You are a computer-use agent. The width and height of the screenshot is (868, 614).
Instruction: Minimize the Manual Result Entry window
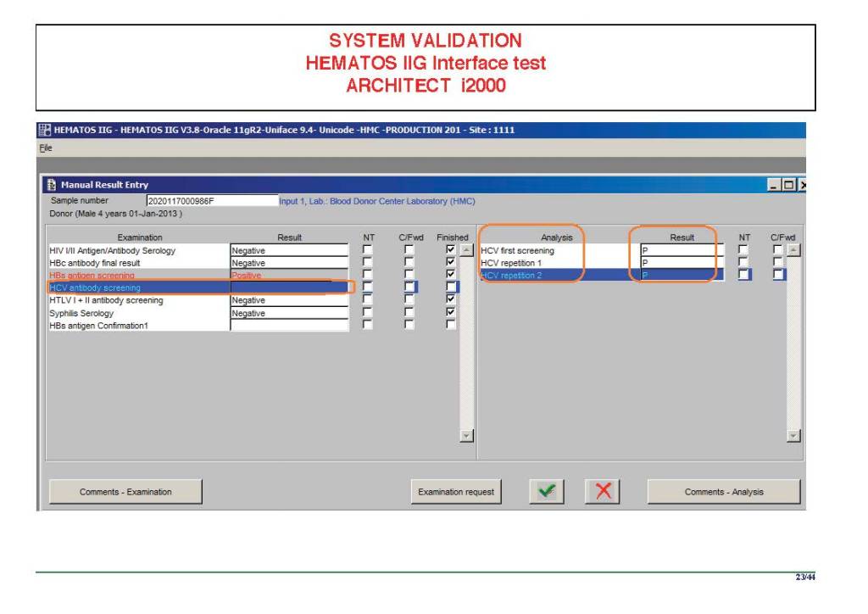775,185
